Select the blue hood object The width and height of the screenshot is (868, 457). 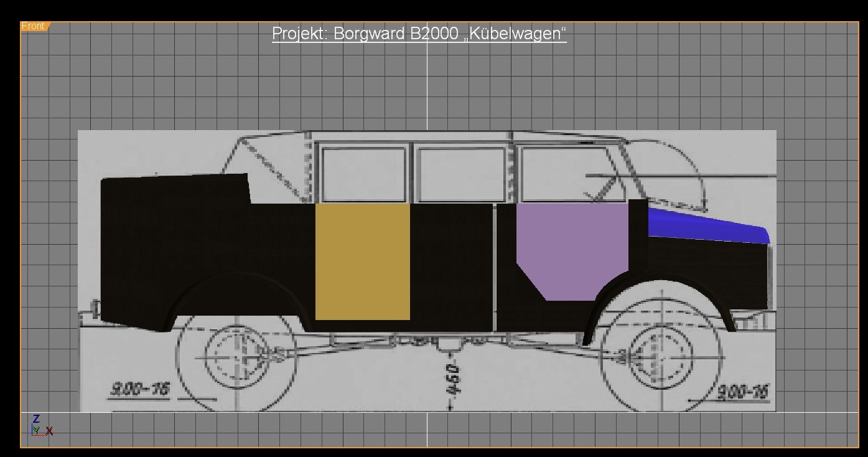[x=708, y=225]
